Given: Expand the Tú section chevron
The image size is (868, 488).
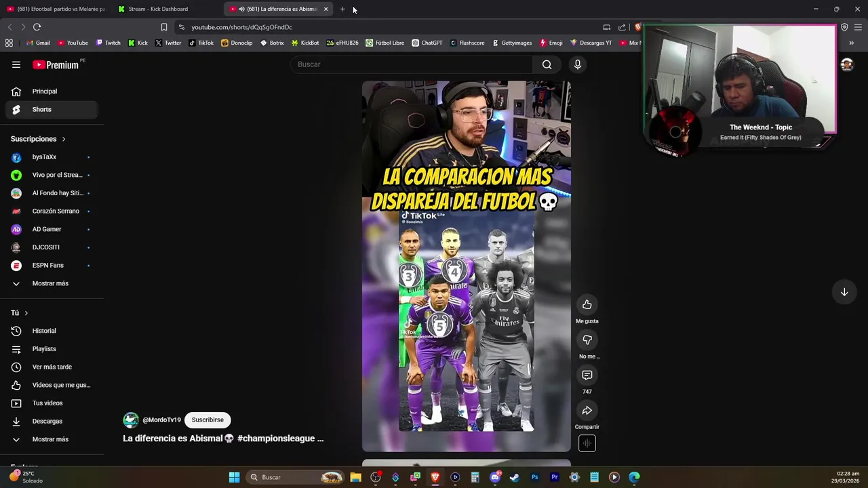Looking at the screenshot, I should [x=26, y=313].
